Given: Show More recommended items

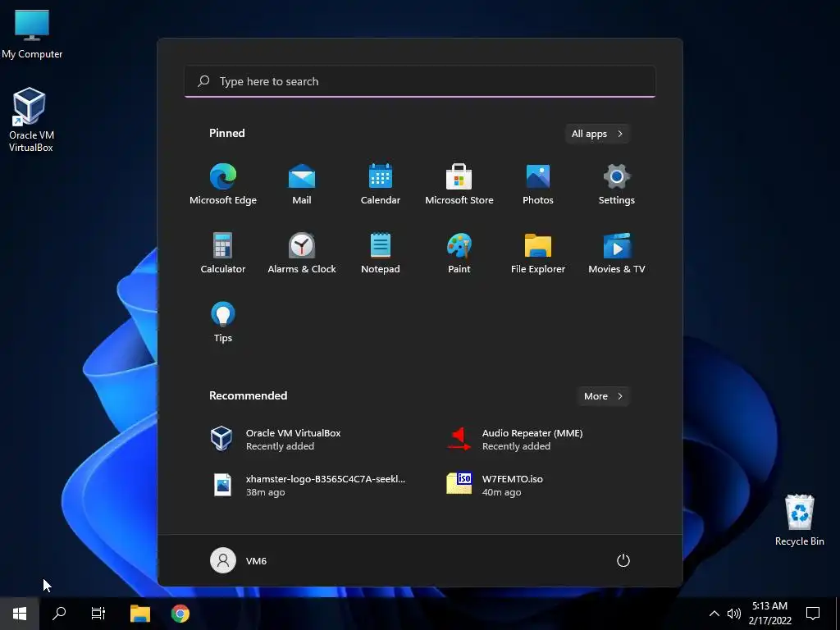Looking at the screenshot, I should pyautogui.click(x=603, y=396).
